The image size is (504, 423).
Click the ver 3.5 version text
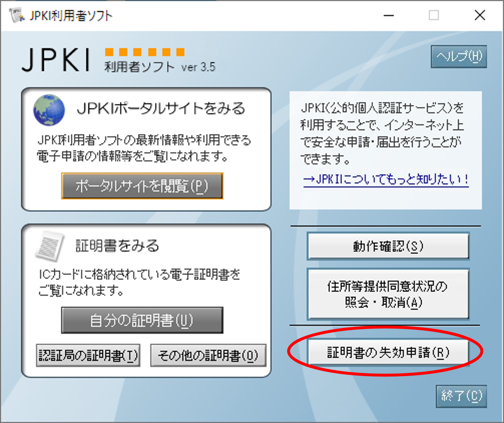(x=198, y=67)
